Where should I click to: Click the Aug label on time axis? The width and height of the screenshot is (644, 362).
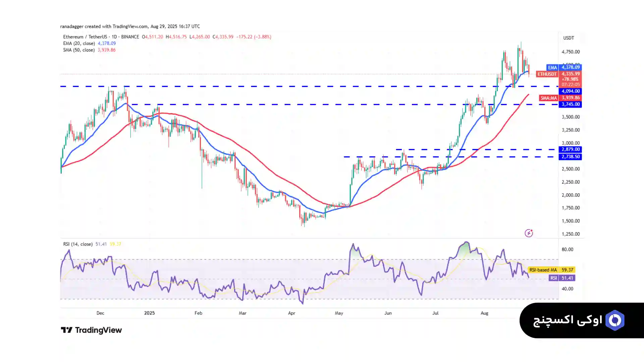484,313
